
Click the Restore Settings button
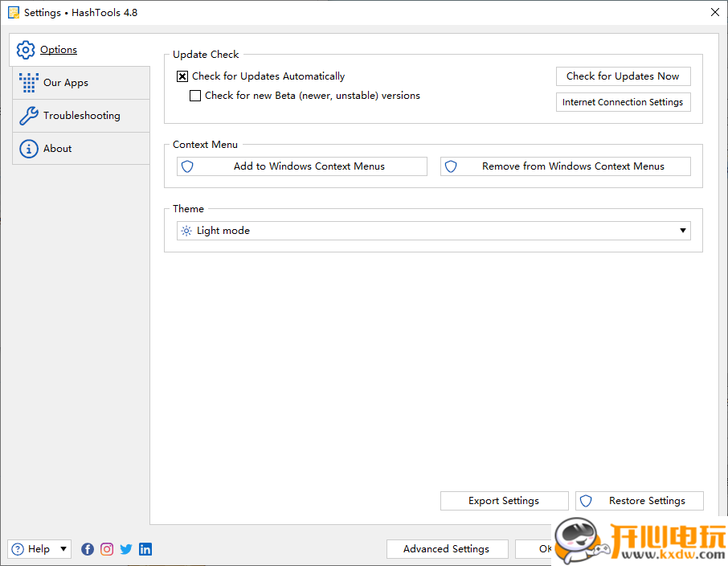(640, 501)
